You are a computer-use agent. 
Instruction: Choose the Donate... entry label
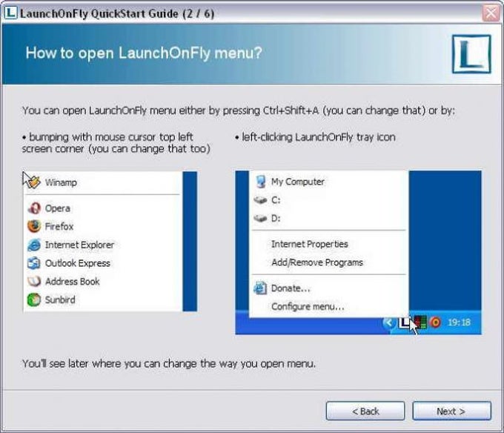291,288
